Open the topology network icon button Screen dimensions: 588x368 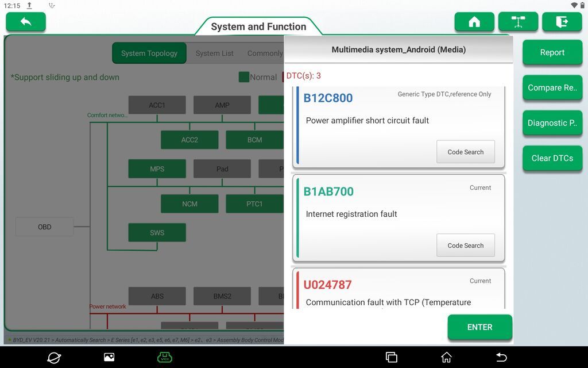519,22
